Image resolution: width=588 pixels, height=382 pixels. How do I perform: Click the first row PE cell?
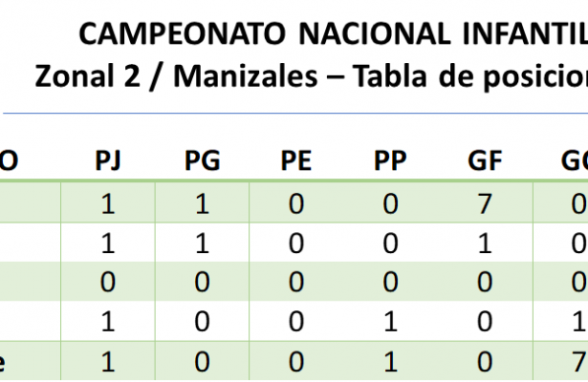pos(295,204)
